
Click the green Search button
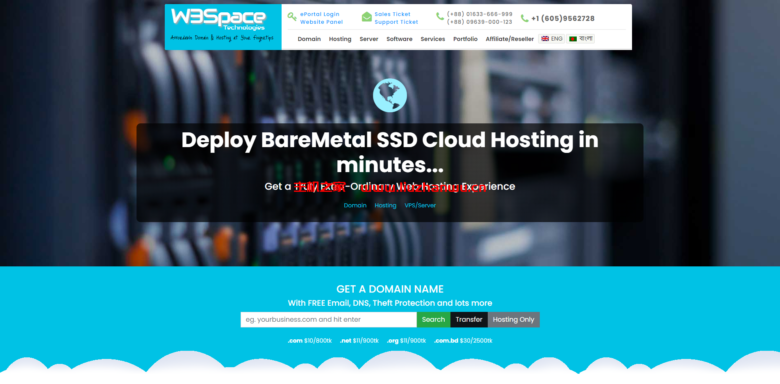tap(433, 319)
